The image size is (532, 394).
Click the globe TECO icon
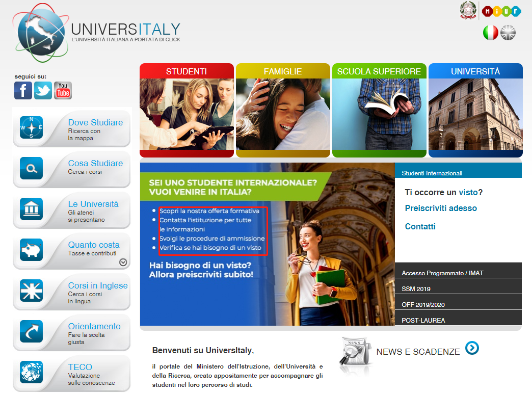[x=31, y=372]
